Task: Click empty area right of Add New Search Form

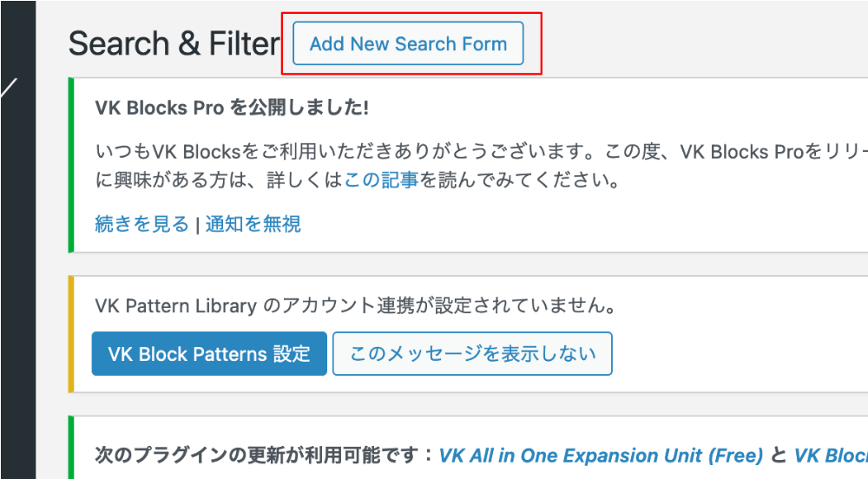Action: pos(694,43)
